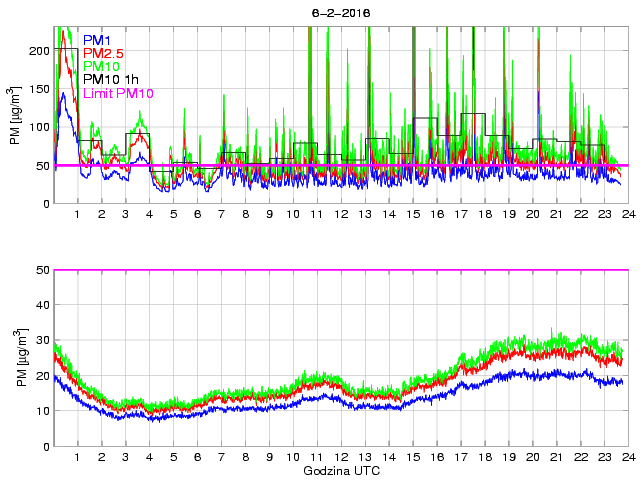640x480 pixels.
Task: Click the magenta Limit PM10 legend label
Action: point(118,93)
